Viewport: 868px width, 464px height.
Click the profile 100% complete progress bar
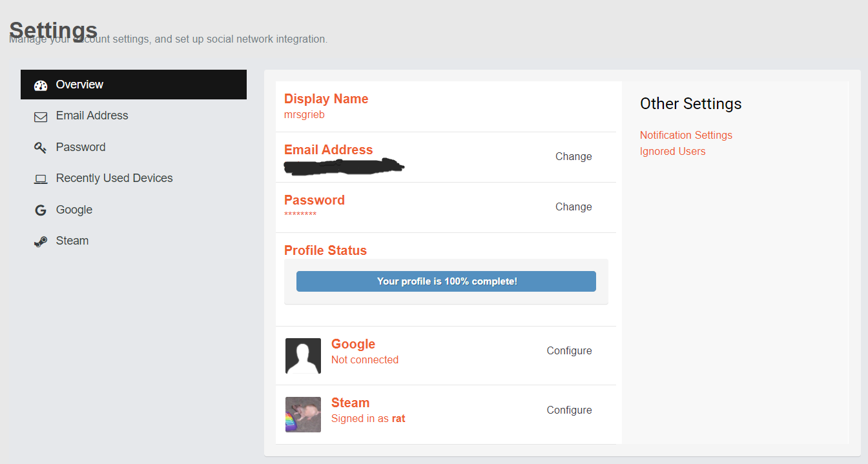tap(446, 281)
